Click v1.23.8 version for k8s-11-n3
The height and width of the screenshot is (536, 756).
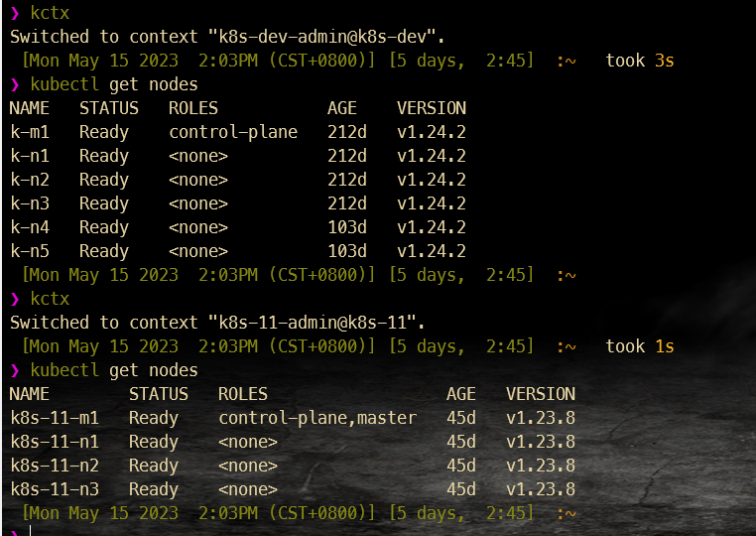(541, 489)
